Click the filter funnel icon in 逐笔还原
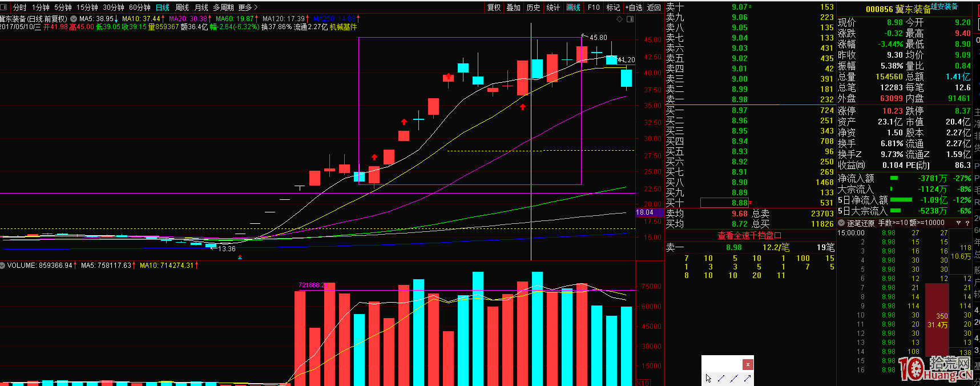The image size is (980, 386). click(x=959, y=223)
